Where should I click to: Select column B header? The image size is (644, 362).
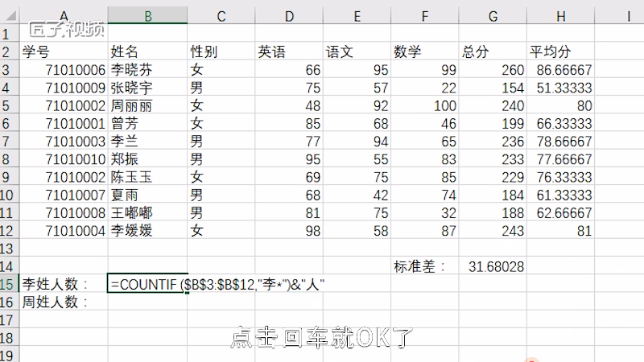147,15
